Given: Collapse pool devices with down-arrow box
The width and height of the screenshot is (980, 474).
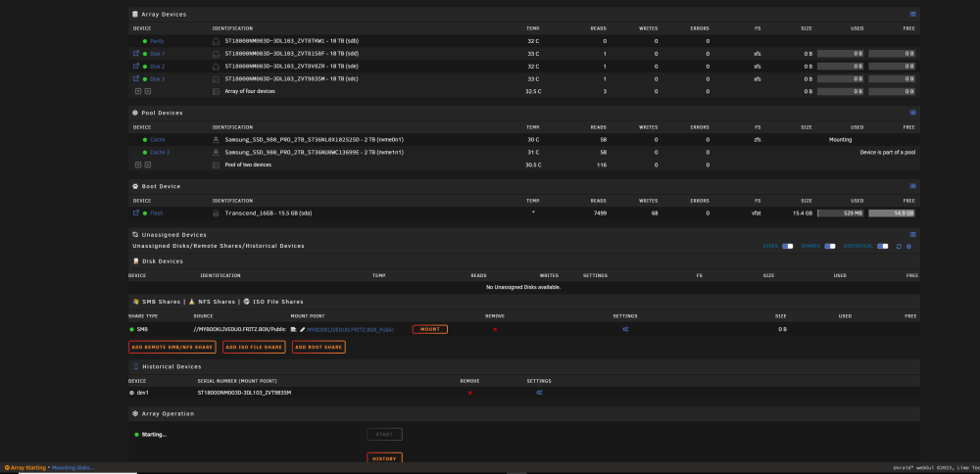Looking at the screenshot, I should [138, 165].
